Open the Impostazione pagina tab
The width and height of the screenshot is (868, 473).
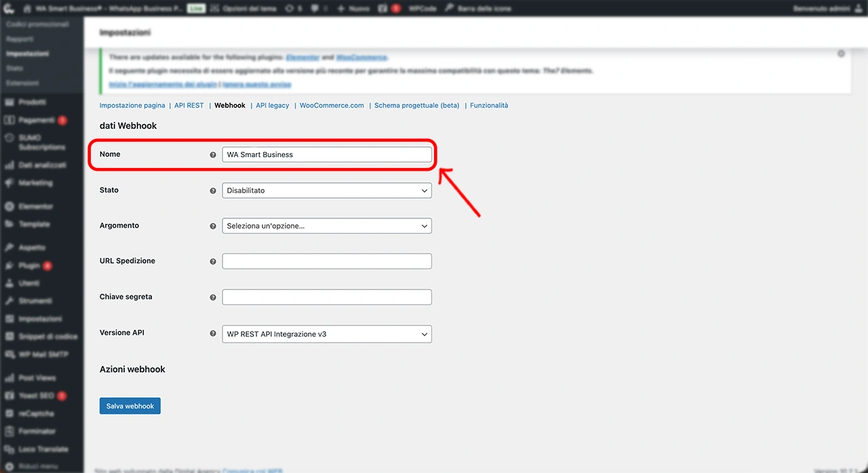[x=132, y=106]
